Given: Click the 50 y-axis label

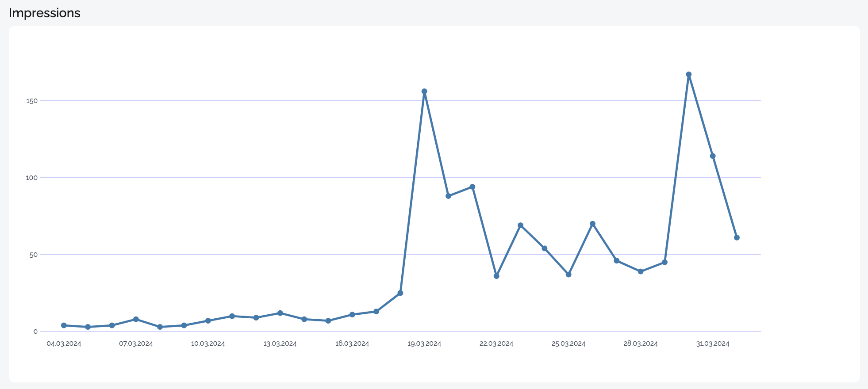Looking at the screenshot, I should tap(34, 255).
